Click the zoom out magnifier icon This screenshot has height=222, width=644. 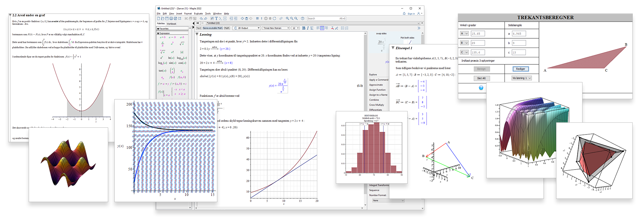291,18
